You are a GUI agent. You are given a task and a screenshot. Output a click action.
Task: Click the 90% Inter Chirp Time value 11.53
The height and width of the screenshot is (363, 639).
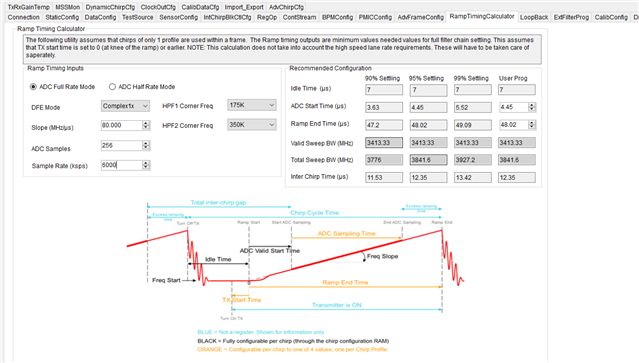[384, 177]
